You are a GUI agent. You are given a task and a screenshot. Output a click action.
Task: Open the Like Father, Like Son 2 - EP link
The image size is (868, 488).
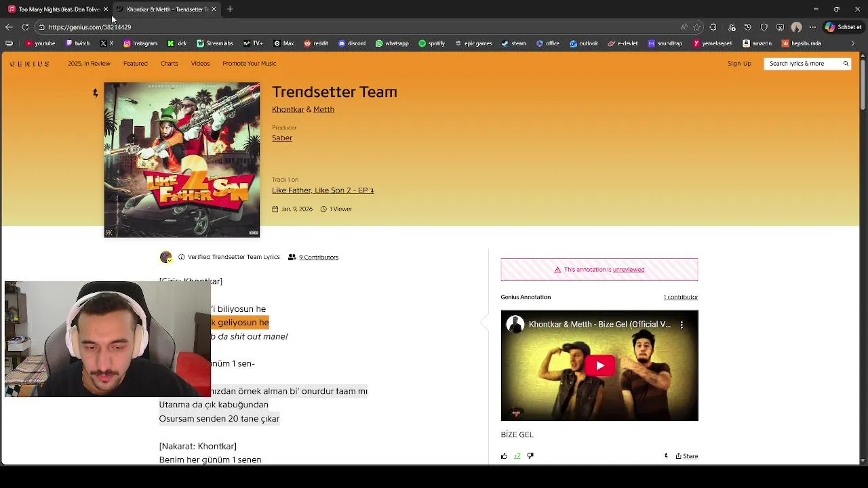[323, 190]
